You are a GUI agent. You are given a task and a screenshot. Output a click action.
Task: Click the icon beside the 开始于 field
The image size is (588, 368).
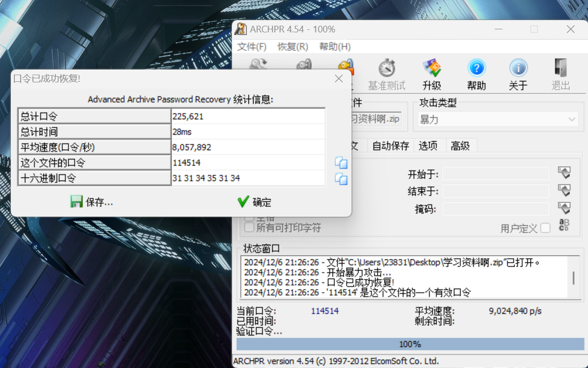(x=564, y=173)
